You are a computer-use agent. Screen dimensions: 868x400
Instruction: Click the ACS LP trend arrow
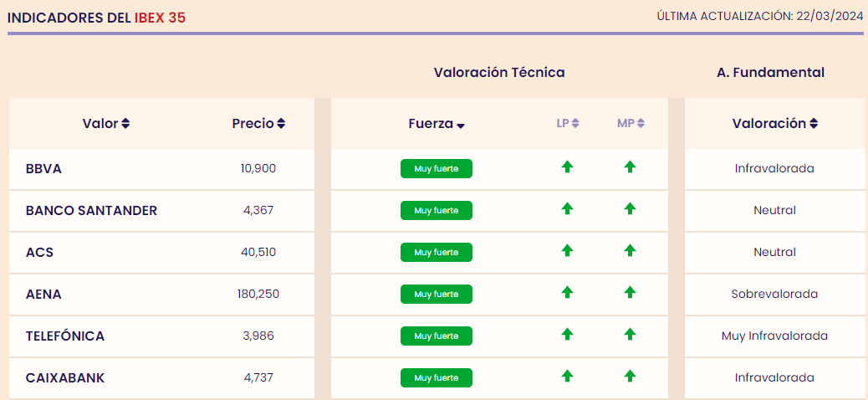pyautogui.click(x=567, y=251)
